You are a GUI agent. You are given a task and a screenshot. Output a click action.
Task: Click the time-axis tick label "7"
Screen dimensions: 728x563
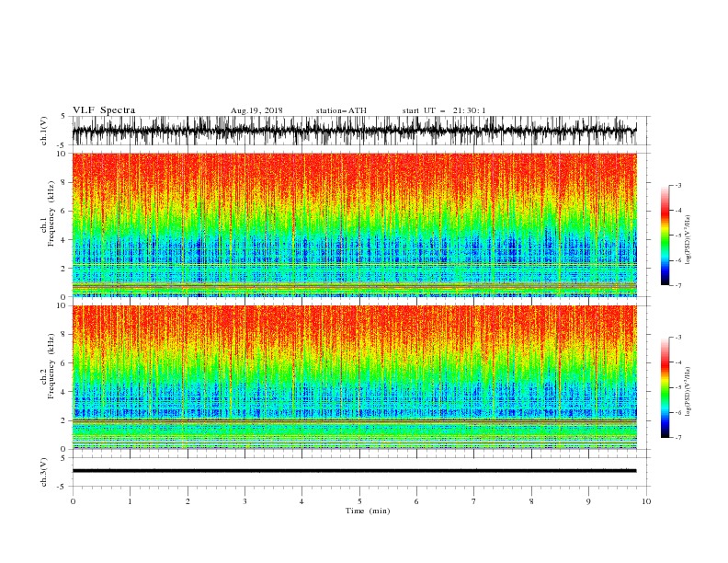click(474, 501)
